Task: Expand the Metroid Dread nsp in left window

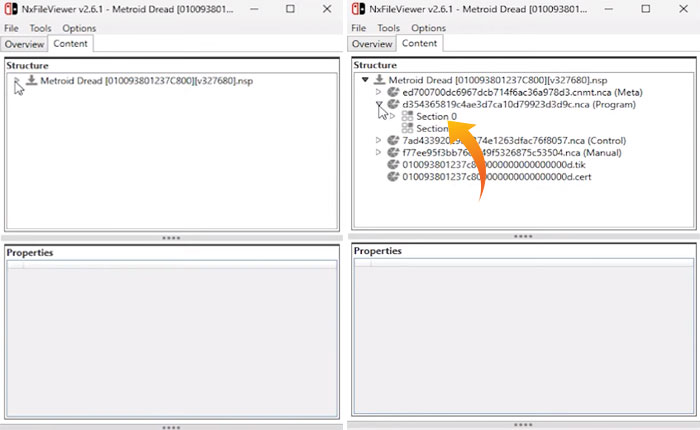Action: [x=17, y=80]
